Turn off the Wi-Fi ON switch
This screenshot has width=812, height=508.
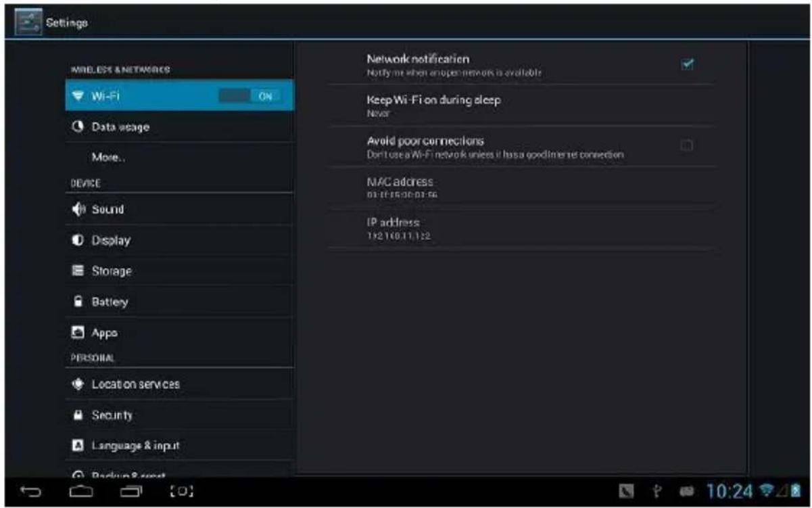(x=248, y=96)
